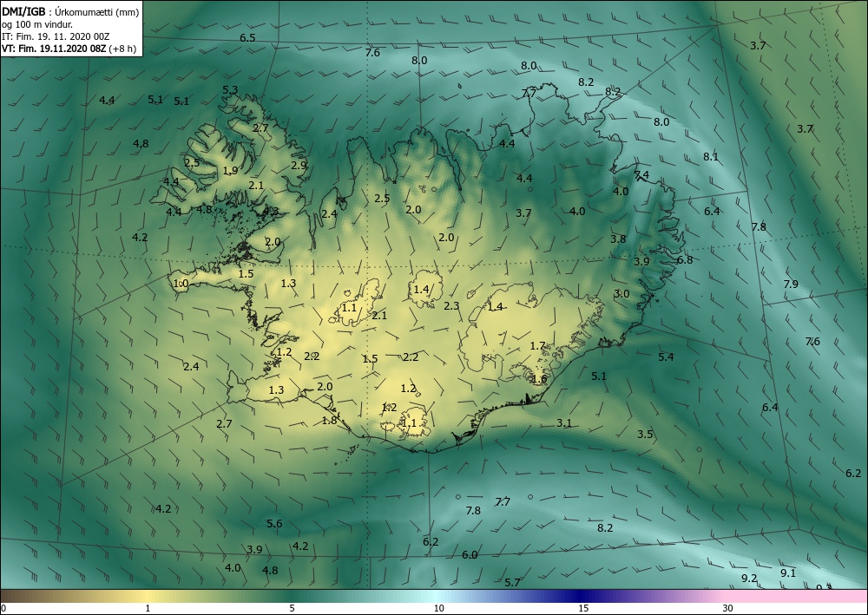Click the 1.0 value on Snæfellsnes peninsula
Screen dimensions: 868x615
pos(181,283)
